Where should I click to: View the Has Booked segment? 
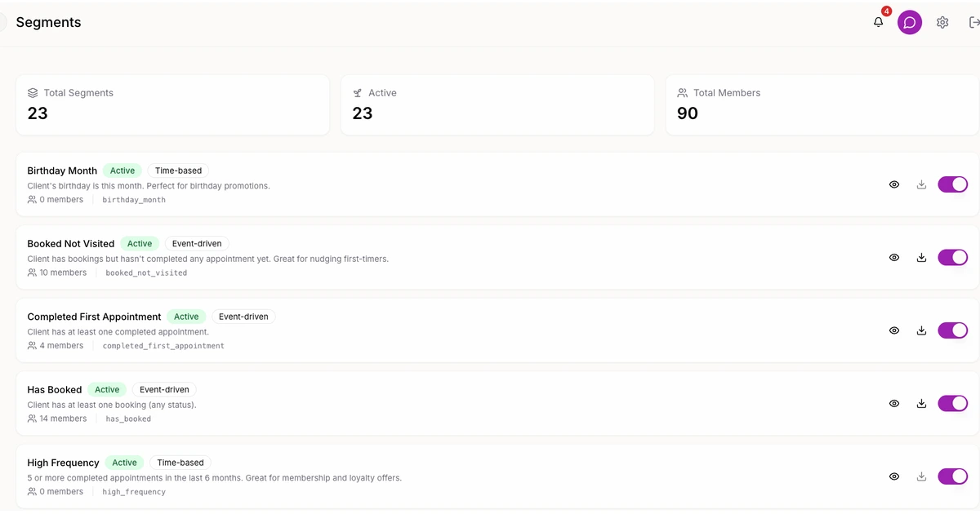tap(894, 403)
